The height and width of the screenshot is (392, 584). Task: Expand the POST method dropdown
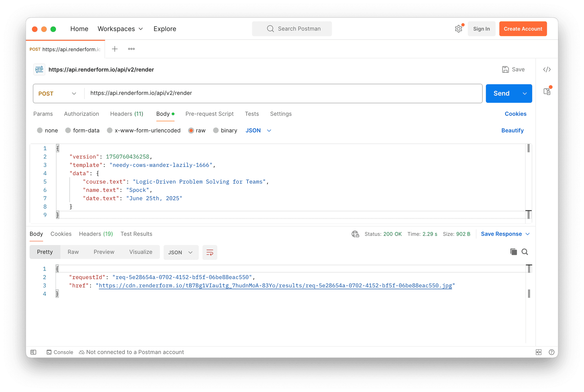point(58,94)
